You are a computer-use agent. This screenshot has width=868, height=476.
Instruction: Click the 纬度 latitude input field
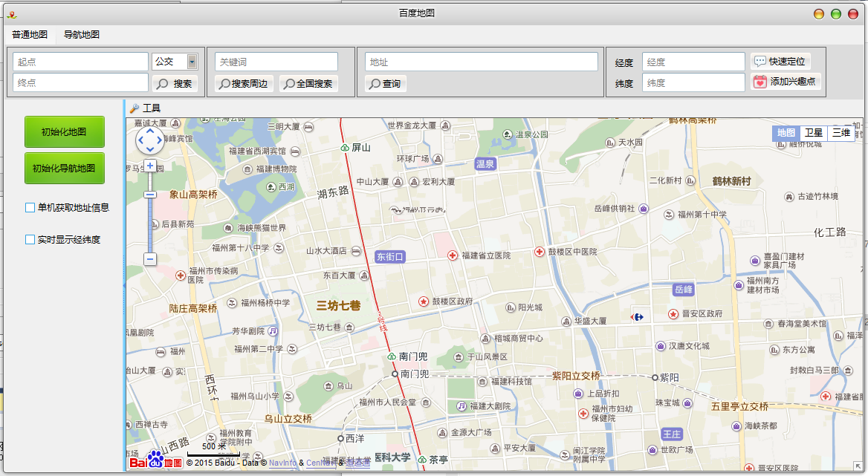click(x=693, y=83)
